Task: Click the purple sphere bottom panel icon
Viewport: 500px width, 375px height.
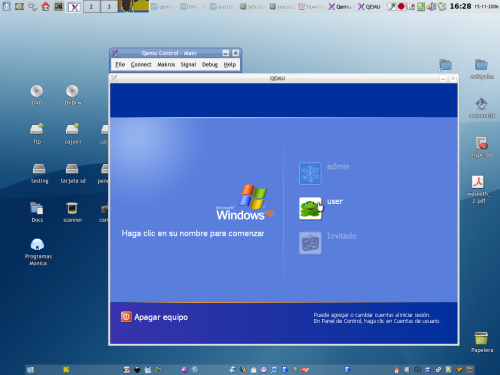Action: [184, 369]
